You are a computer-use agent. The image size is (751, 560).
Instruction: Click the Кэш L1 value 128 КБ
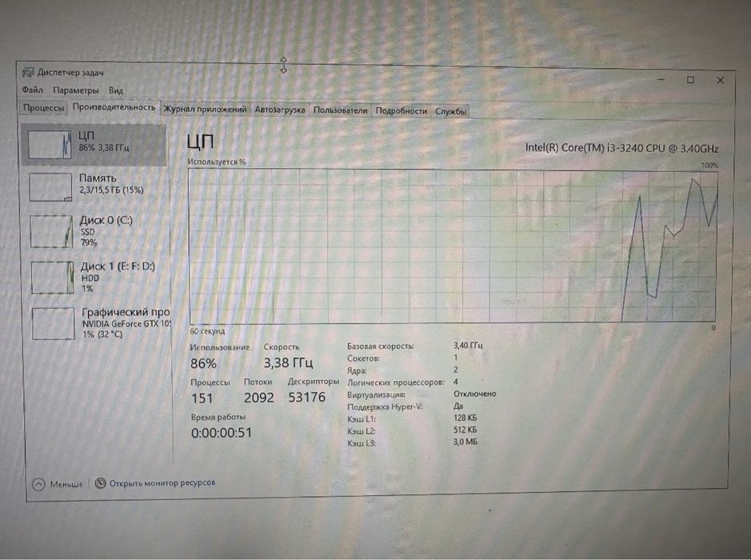pos(465,418)
